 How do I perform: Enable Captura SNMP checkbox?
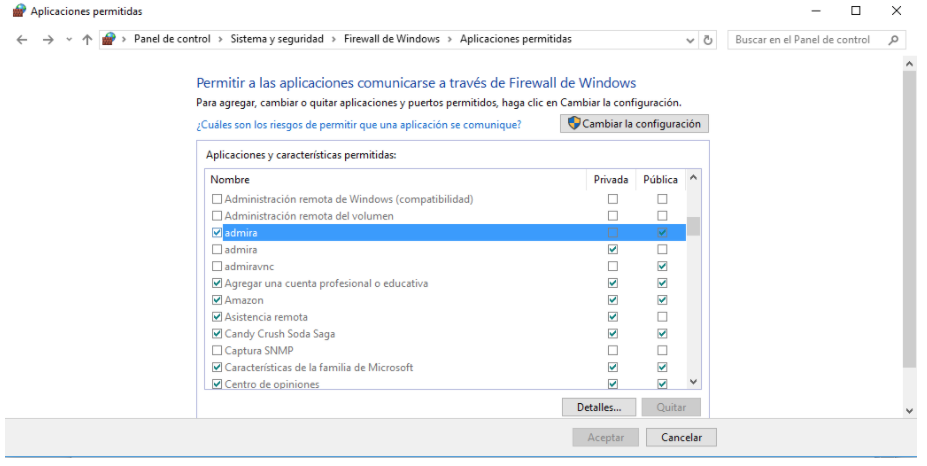[217, 350]
